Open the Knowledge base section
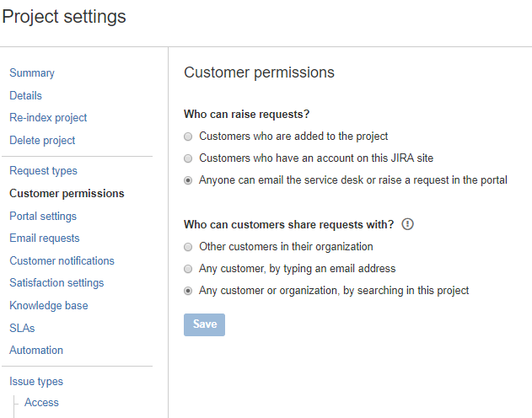The image size is (532, 418). (x=49, y=306)
